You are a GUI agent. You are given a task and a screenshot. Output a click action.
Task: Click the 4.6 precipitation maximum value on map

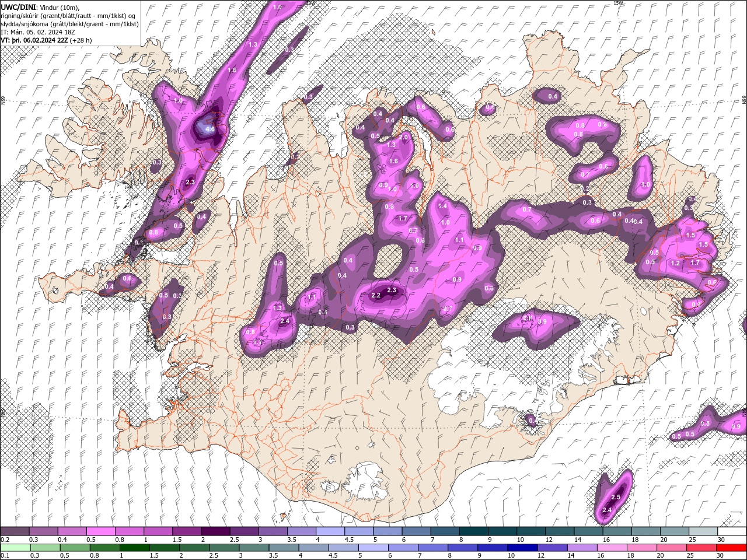[211, 129]
